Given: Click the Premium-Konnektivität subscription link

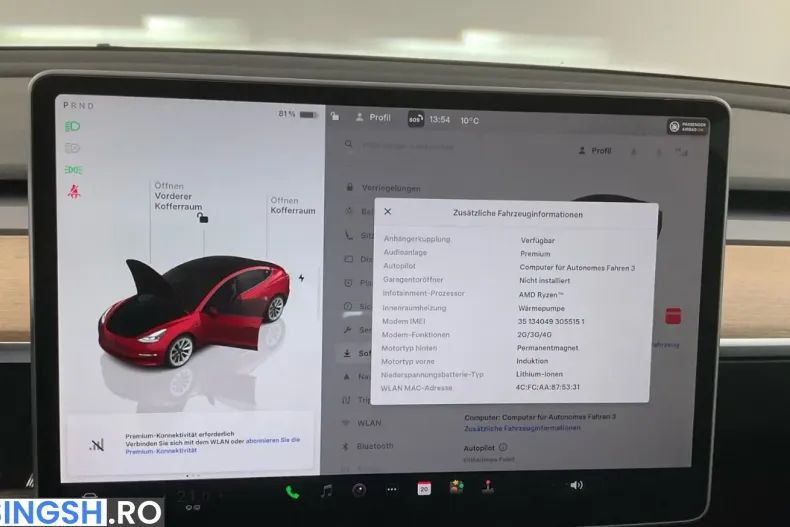Looking at the screenshot, I should (212, 445).
